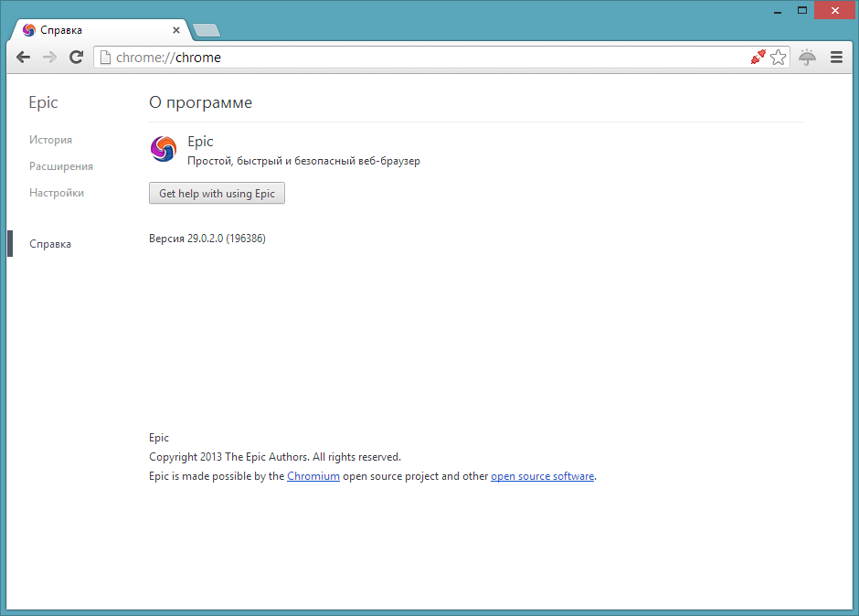
Task: Open the new tab button
Action: point(207,30)
